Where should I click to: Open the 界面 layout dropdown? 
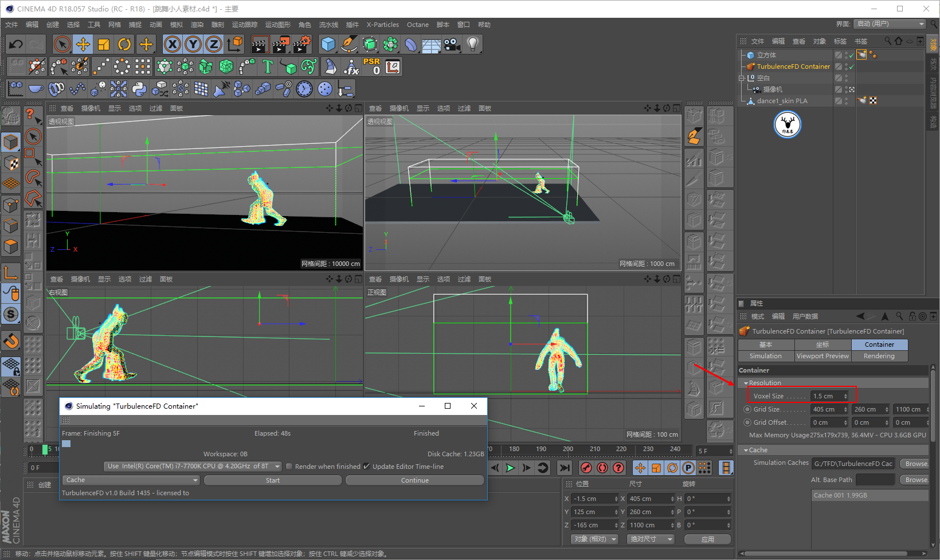[890, 24]
